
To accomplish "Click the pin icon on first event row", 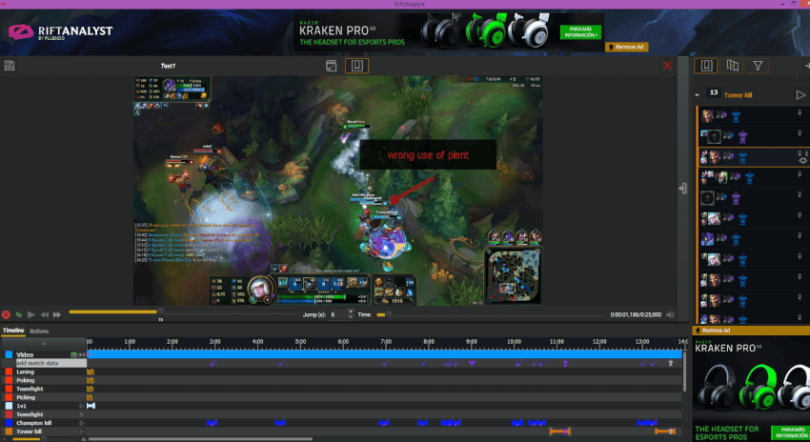I will 800,113.
